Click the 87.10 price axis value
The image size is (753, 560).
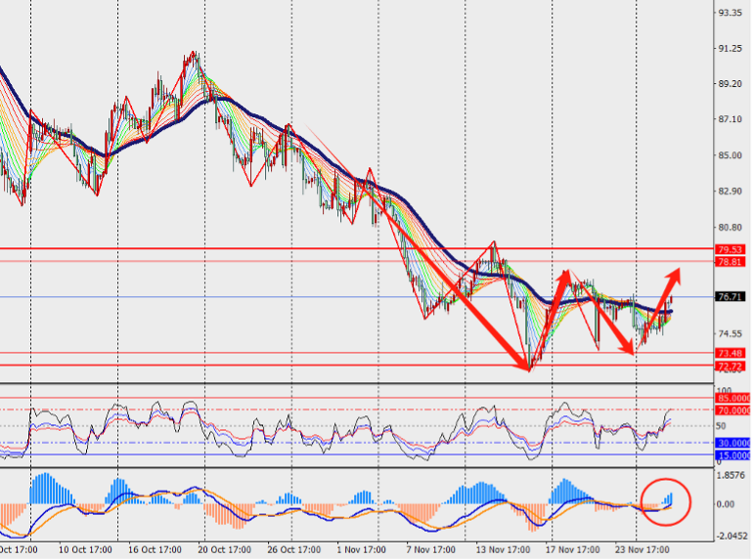coord(730,119)
